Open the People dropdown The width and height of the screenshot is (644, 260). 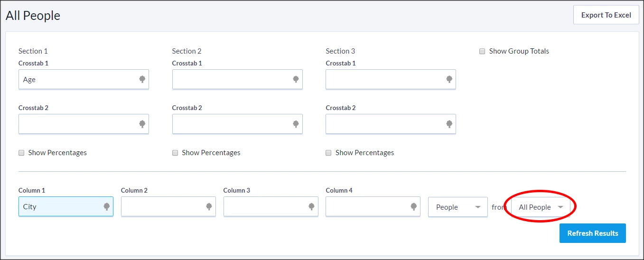pos(457,207)
